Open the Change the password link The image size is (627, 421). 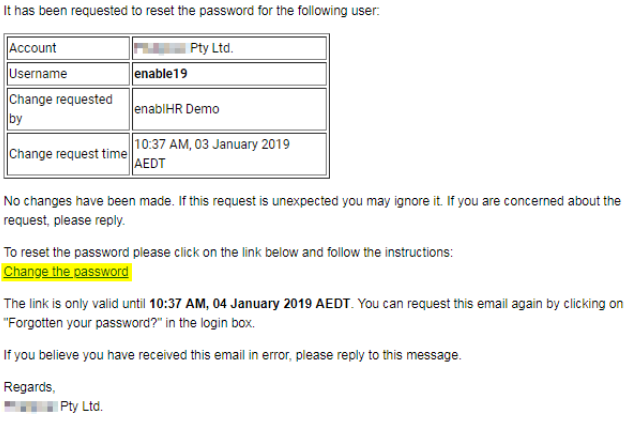click(66, 271)
